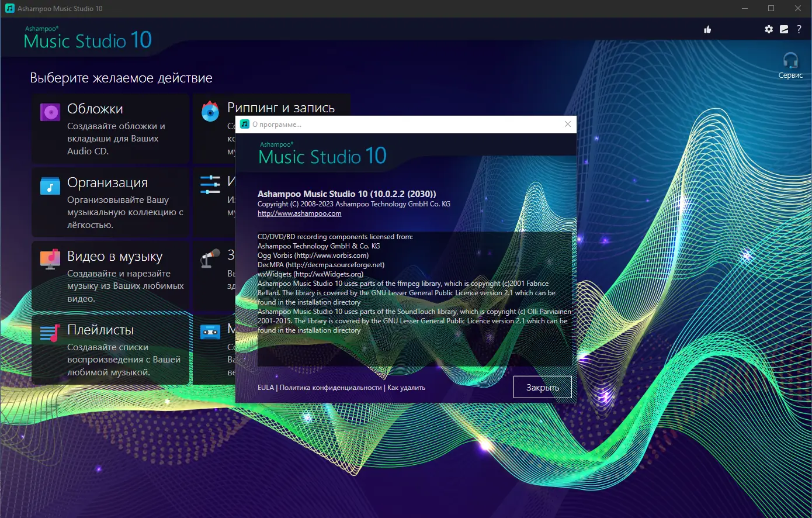Click the wxWidgets (http://wxWidgets.org) line
812x518 pixels.
tap(311, 274)
